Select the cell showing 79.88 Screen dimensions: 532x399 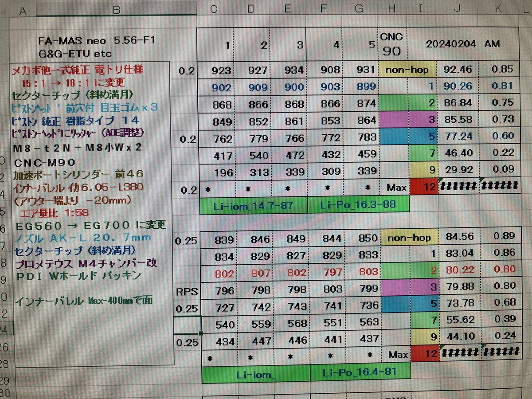tap(461, 287)
